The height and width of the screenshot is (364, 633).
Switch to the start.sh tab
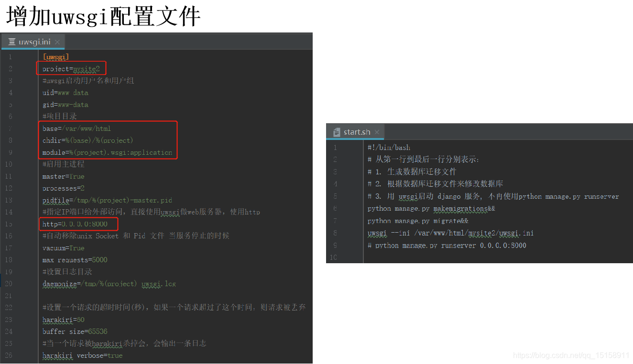coord(356,131)
